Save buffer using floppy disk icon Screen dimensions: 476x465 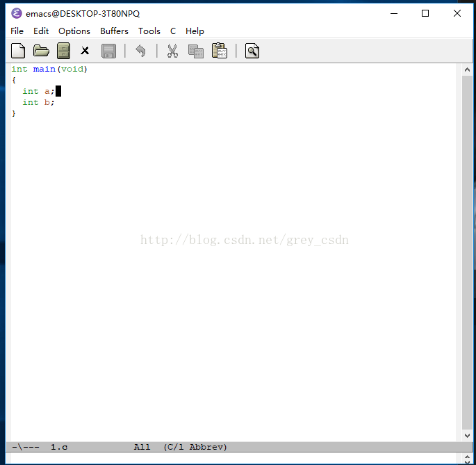[x=108, y=51]
